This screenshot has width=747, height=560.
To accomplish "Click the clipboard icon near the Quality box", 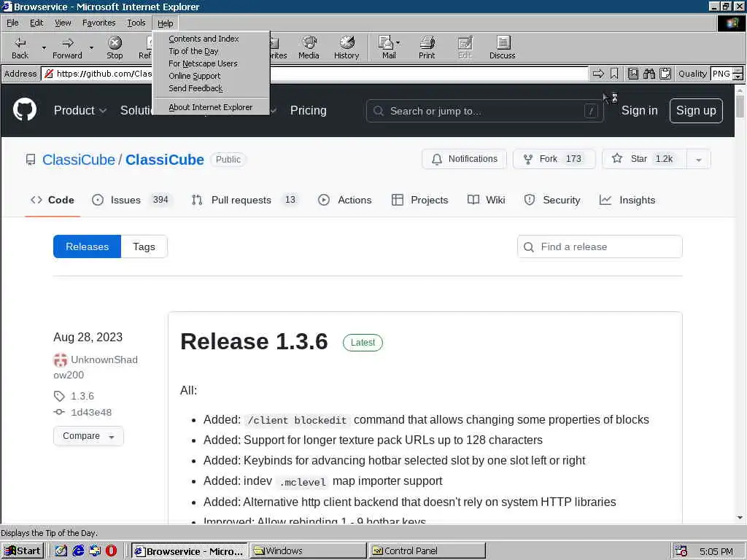I will click(x=665, y=74).
